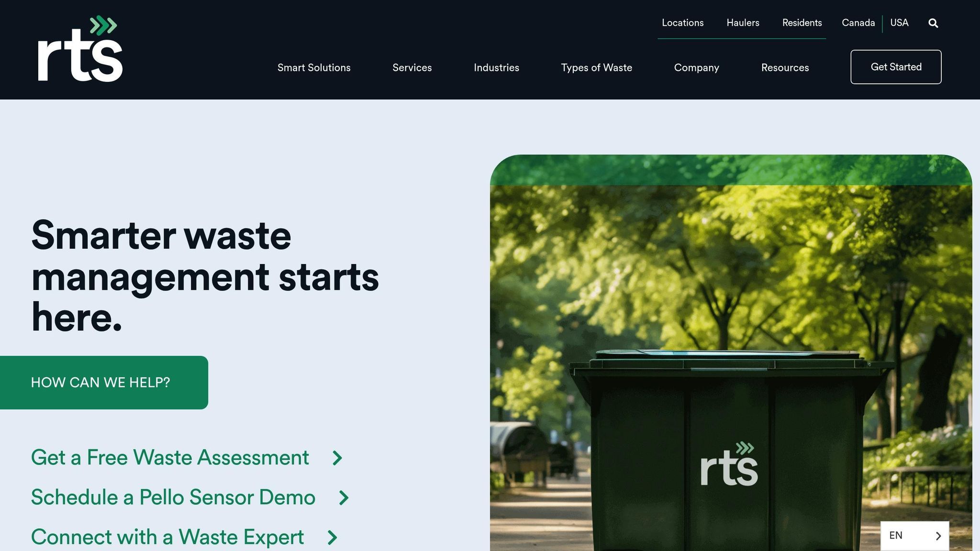980x551 pixels.
Task: Click the chevron beside Connect with a Waste Expert
Action: [332, 538]
